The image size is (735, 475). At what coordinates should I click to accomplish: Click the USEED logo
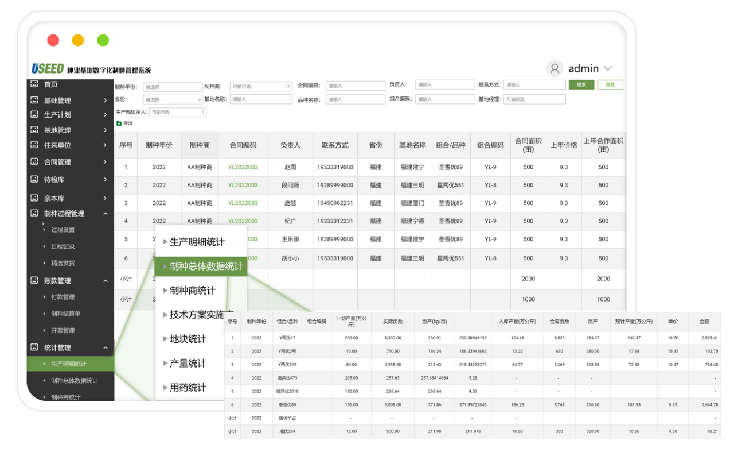pos(50,70)
